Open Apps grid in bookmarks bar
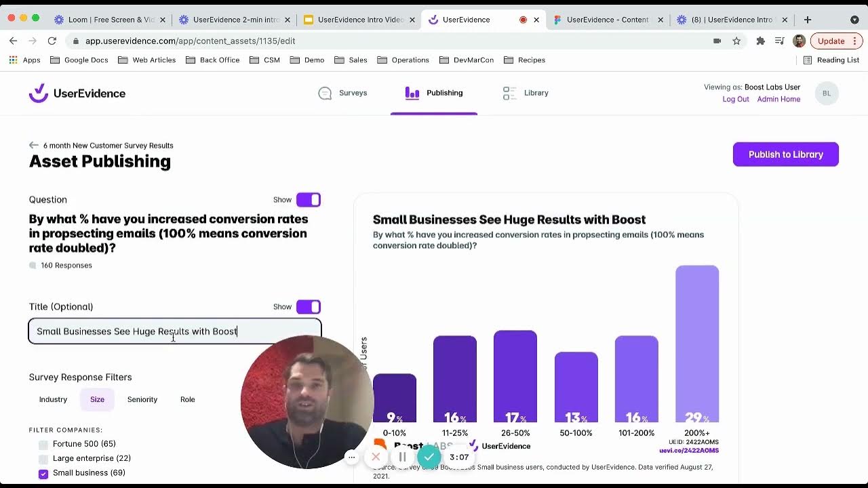This screenshot has width=868, height=488. [24, 60]
